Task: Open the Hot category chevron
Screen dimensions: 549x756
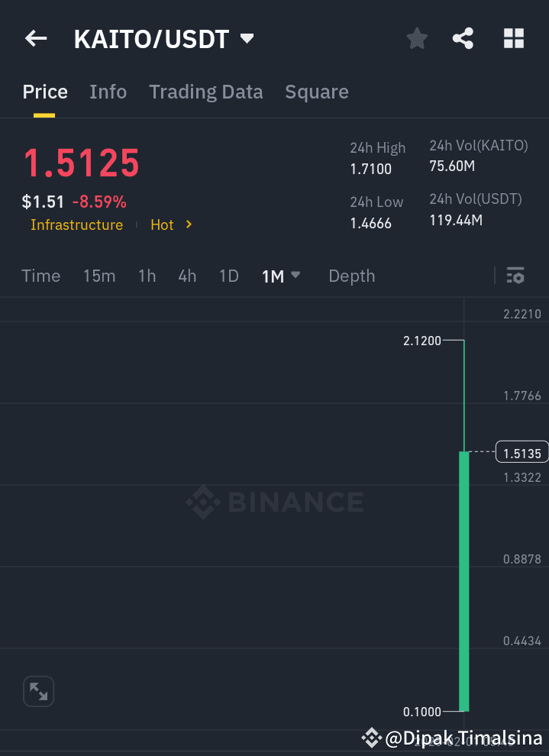Action: tap(189, 225)
